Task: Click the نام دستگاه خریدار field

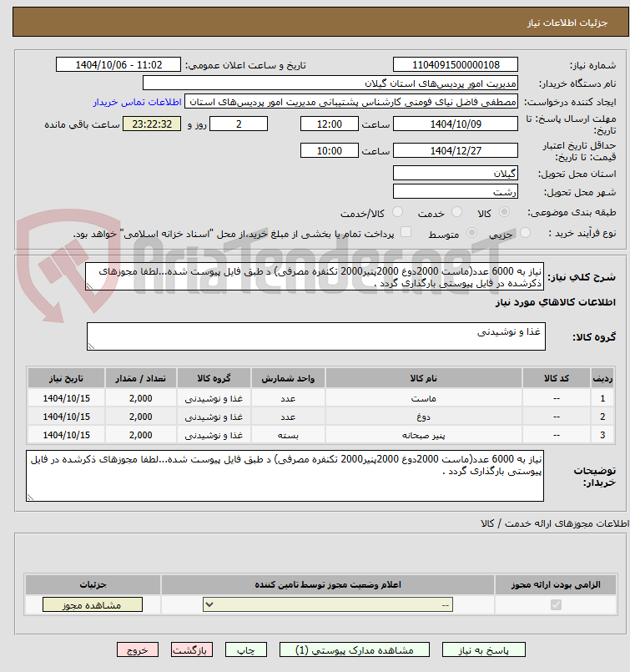Action: point(330,83)
